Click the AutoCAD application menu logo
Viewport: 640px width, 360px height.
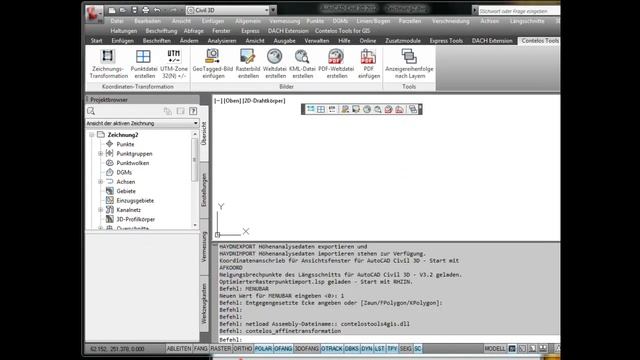click(x=94, y=13)
